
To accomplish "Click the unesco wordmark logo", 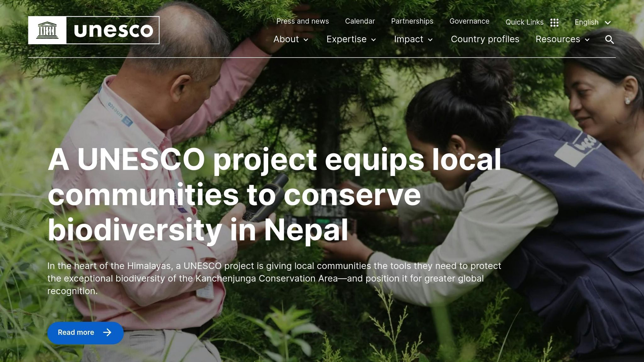I will coord(113,30).
